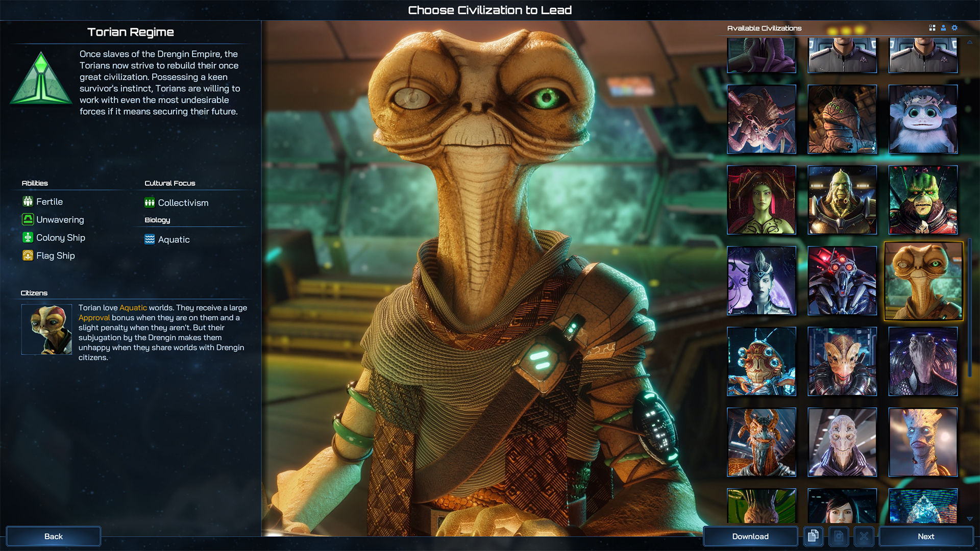Click the Download button
This screenshot has width=980, height=551.
tap(750, 536)
